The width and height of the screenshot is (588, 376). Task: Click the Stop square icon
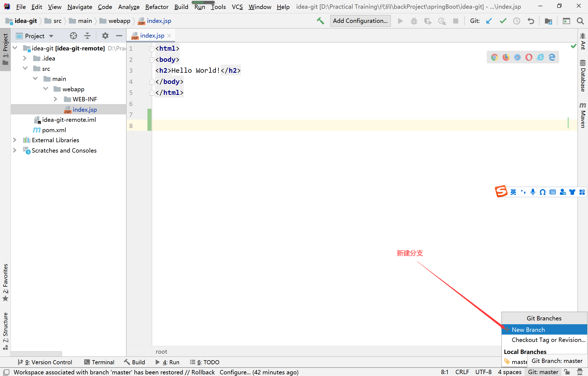pyautogui.click(x=456, y=21)
